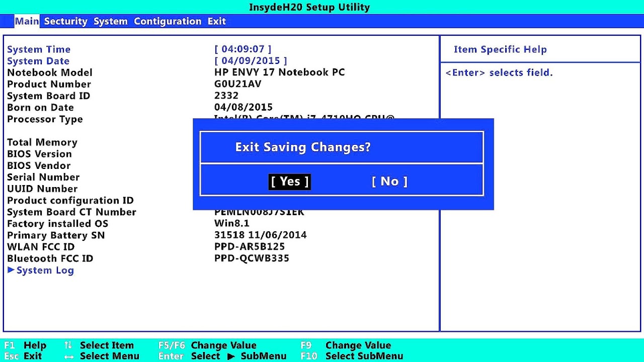644x362 pixels.
Task: Confirm with the Yes button
Action: [x=289, y=182]
